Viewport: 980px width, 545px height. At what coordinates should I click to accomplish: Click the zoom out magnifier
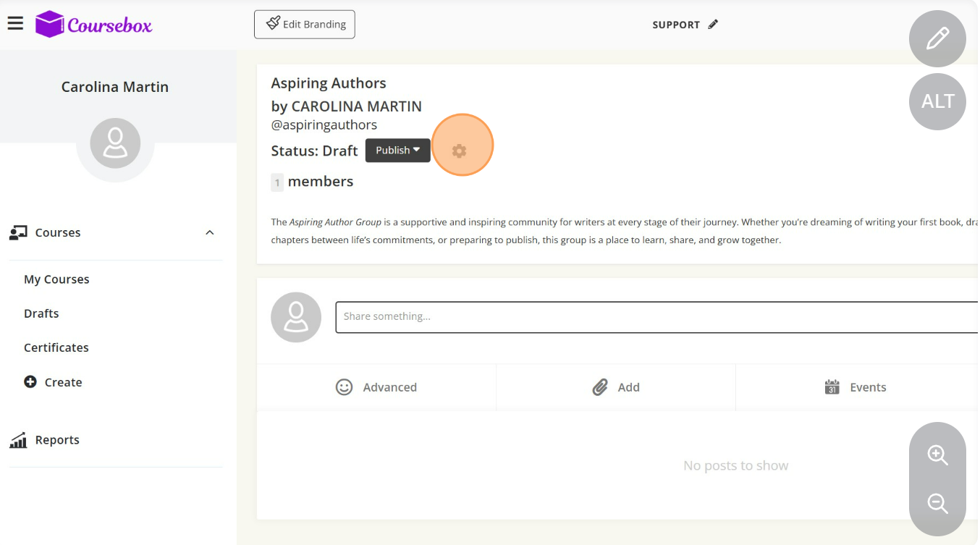click(937, 503)
